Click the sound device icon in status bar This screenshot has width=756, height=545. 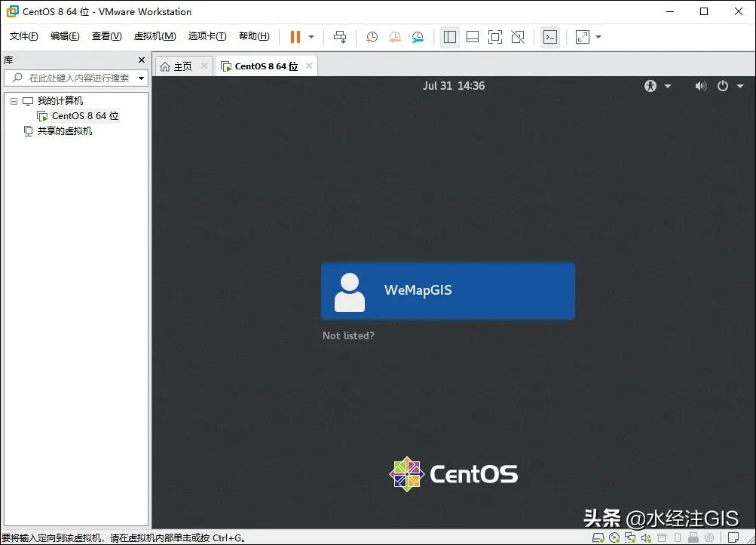coord(645,537)
